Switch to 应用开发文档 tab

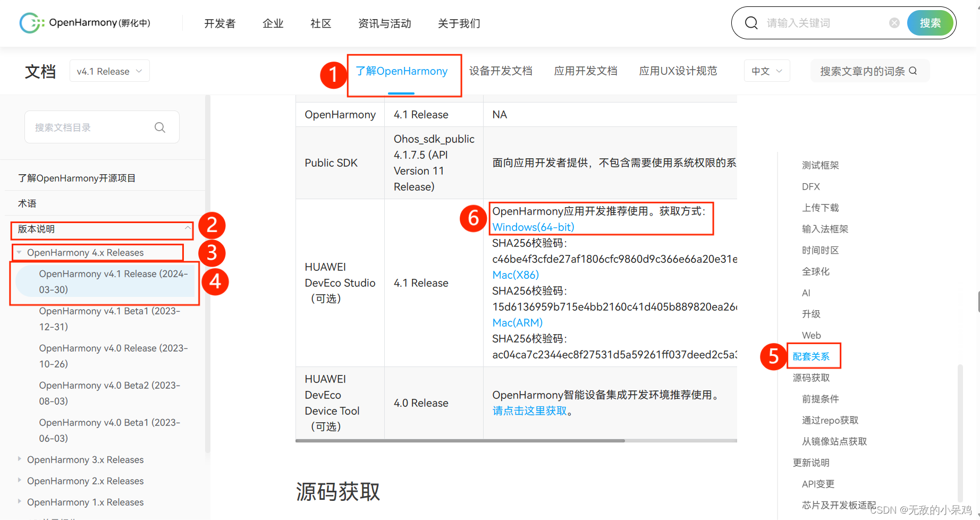pyautogui.click(x=586, y=71)
